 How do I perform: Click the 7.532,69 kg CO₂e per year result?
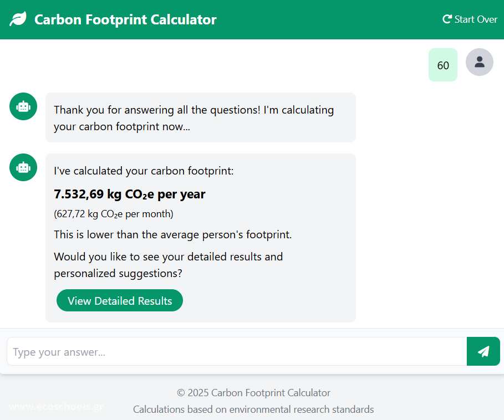point(130,194)
